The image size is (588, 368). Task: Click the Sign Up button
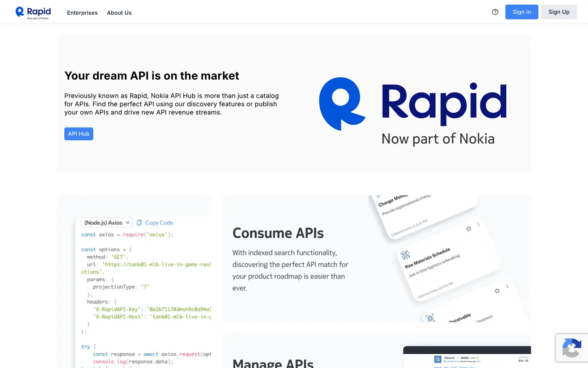point(559,12)
